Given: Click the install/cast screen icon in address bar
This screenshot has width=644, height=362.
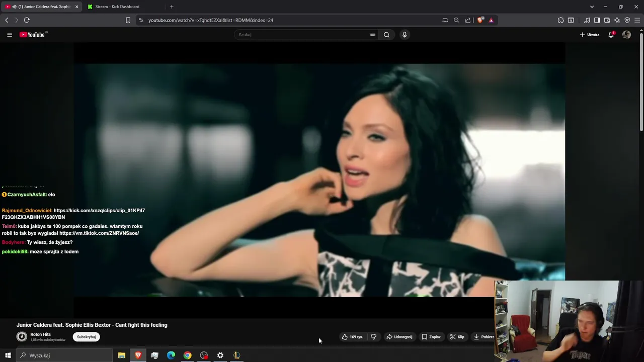Looking at the screenshot, I should [x=445, y=20].
